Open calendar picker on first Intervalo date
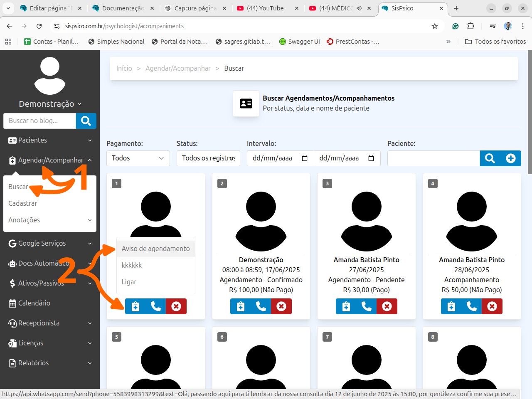 [305, 158]
